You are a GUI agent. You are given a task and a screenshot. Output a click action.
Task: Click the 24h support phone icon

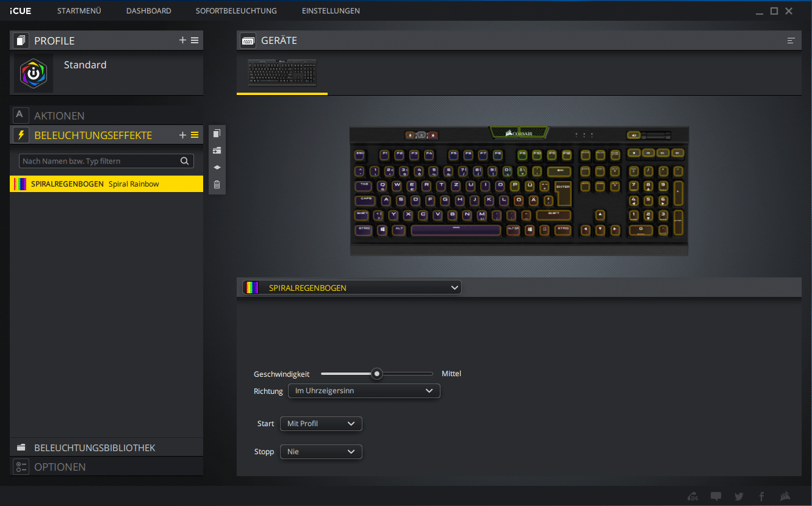[692, 496]
